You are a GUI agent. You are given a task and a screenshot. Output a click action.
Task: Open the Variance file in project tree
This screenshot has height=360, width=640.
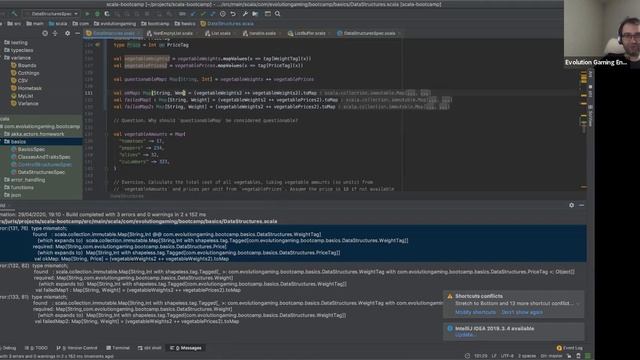25,104
